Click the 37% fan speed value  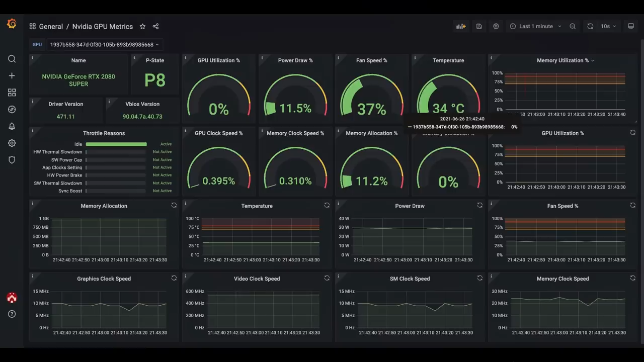(x=372, y=109)
